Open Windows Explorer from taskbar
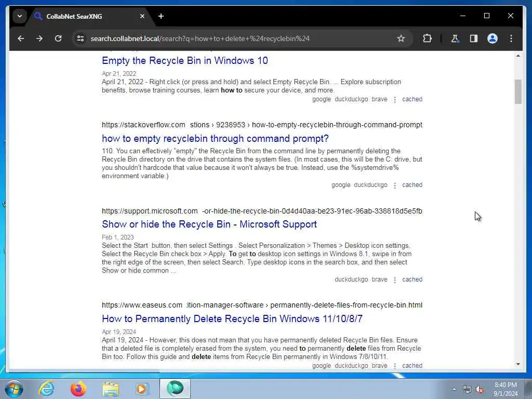 pos(110,389)
